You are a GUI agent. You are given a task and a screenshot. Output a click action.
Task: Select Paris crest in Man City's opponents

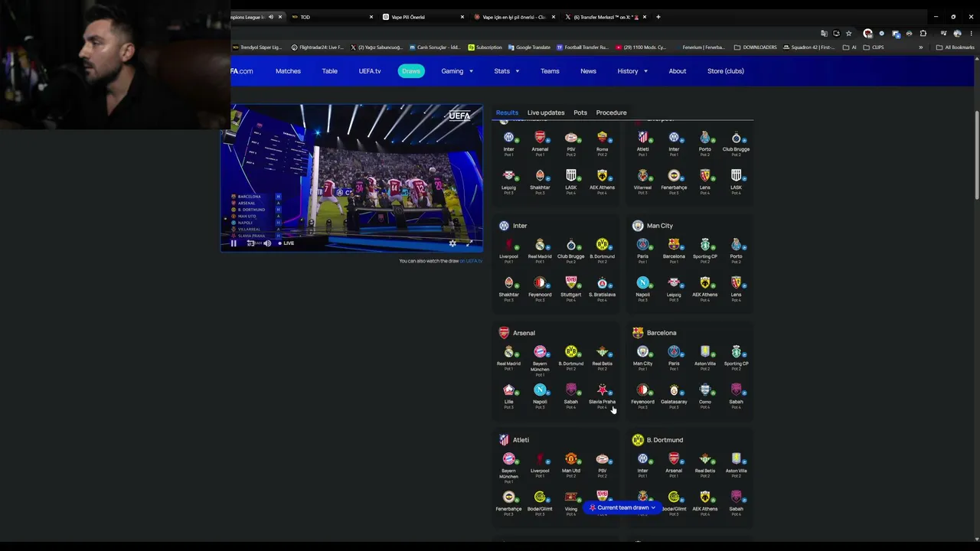(642, 245)
